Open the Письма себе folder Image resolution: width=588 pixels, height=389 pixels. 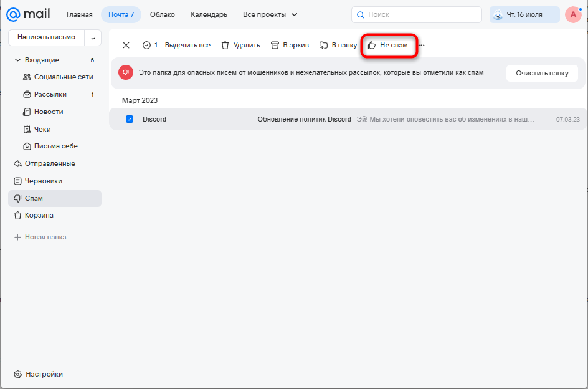click(55, 146)
